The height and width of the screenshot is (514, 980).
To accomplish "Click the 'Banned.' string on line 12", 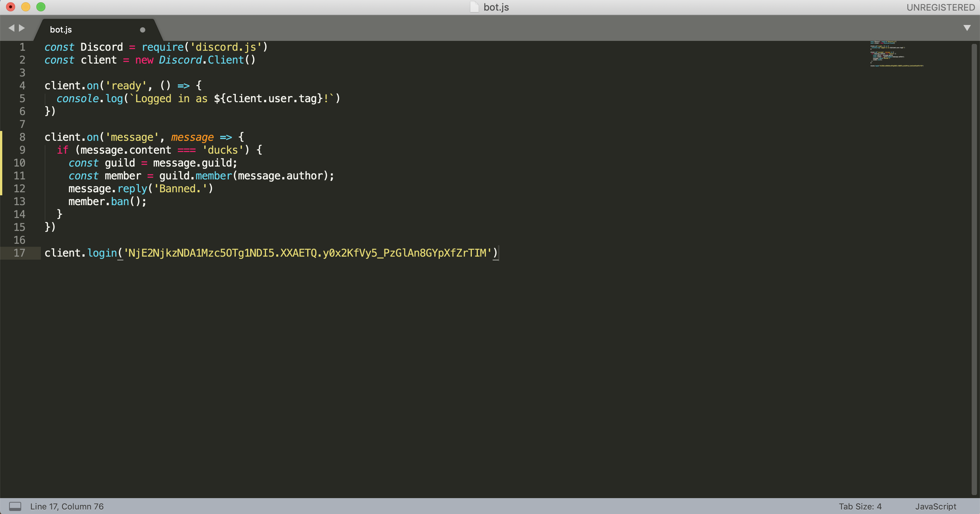I will point(180,189).
